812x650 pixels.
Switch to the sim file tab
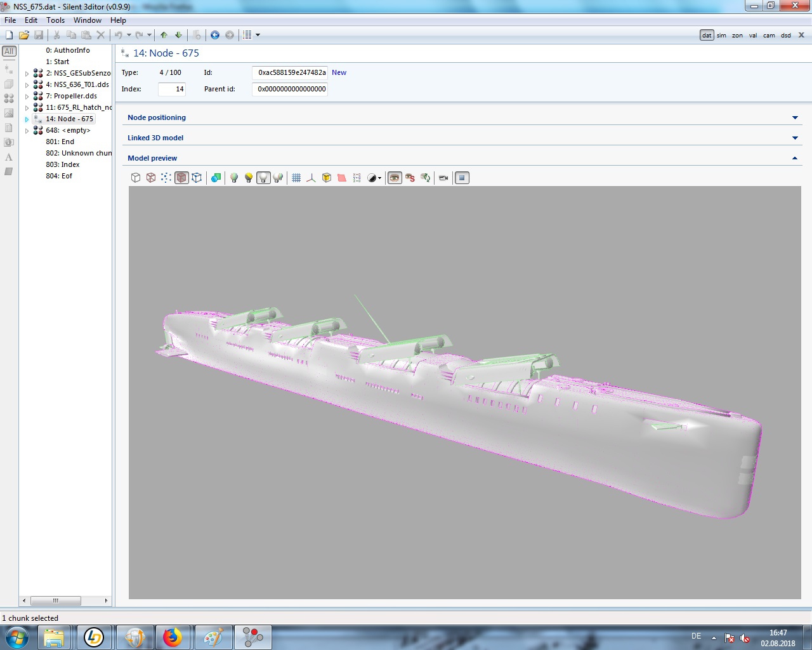click(x=721, y=36)
